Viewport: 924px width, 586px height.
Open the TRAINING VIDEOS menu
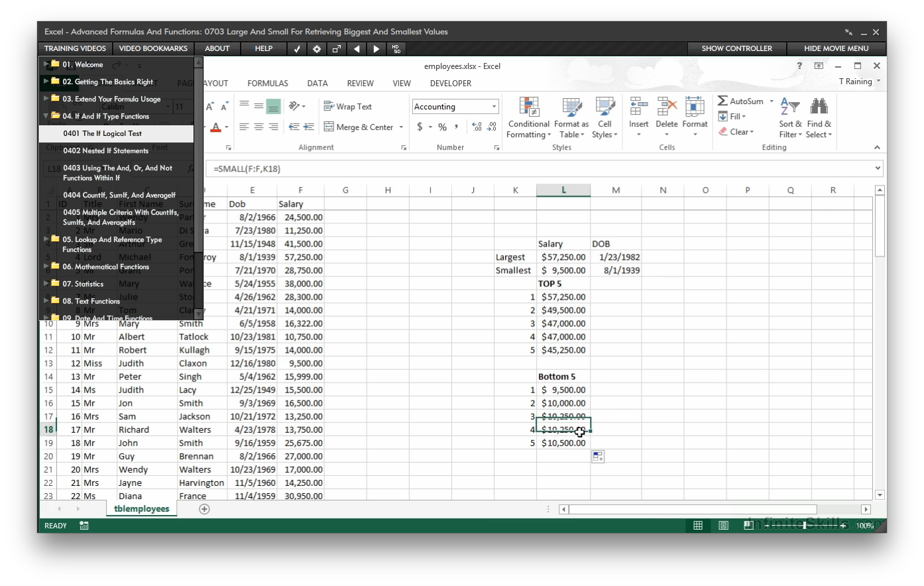coord(75,48)
